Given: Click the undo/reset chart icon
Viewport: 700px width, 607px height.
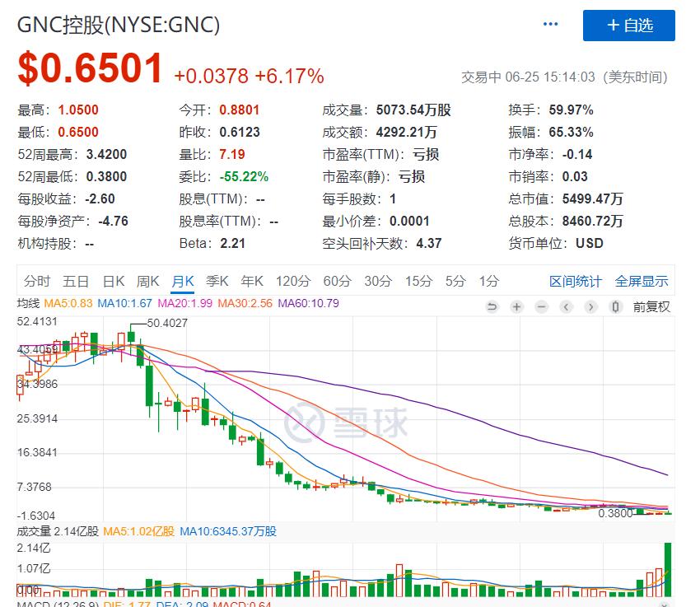Looking at the screenshot, I should point(492,306).
